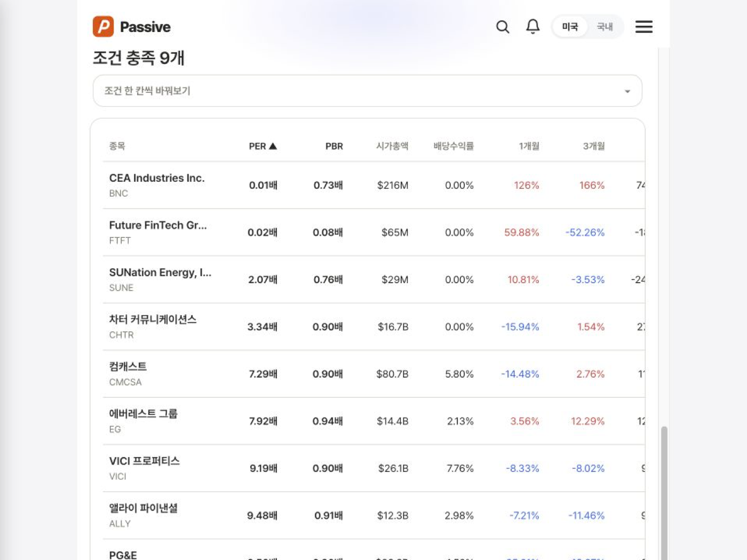
Task: Click the dropdown caret arrow
Action: pyautogui.click(x=627, y=91)
